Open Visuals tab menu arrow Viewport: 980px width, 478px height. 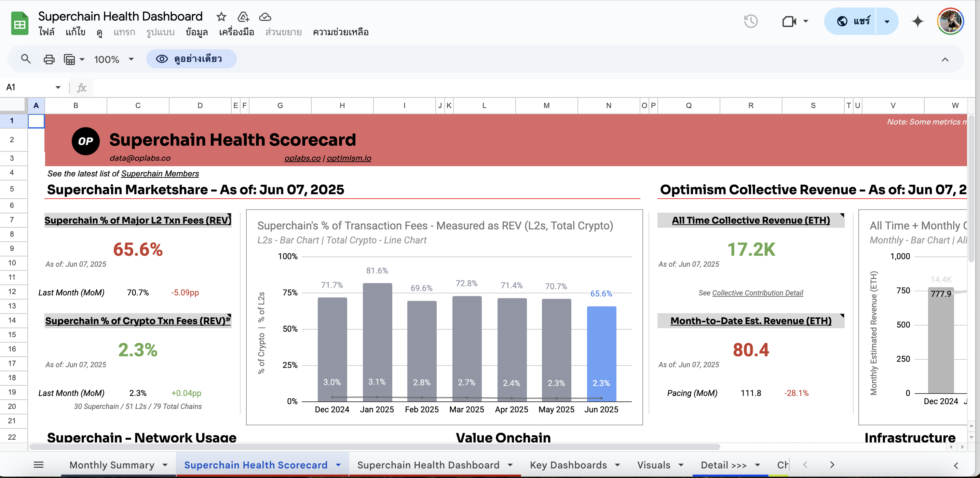pos(681,465)
